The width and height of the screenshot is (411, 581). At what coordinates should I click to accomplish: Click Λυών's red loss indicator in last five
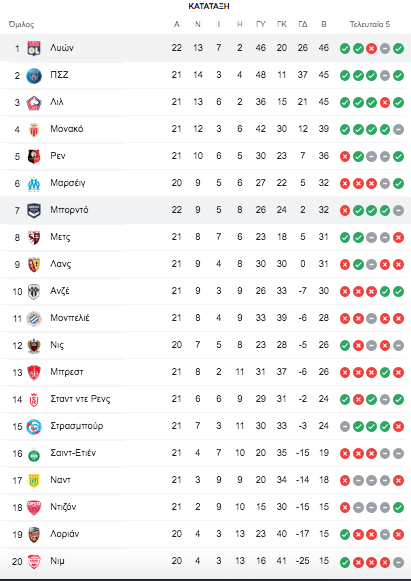(x=371, y=49)
